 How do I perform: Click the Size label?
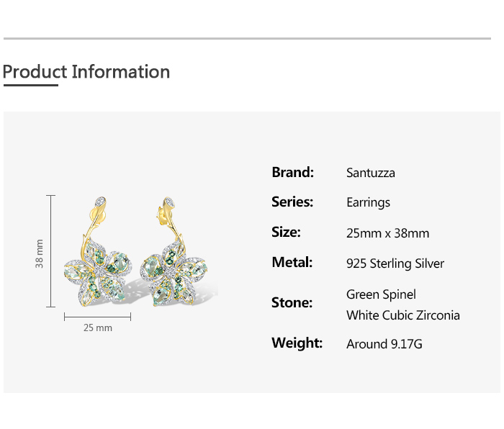[x=286, y=232]
